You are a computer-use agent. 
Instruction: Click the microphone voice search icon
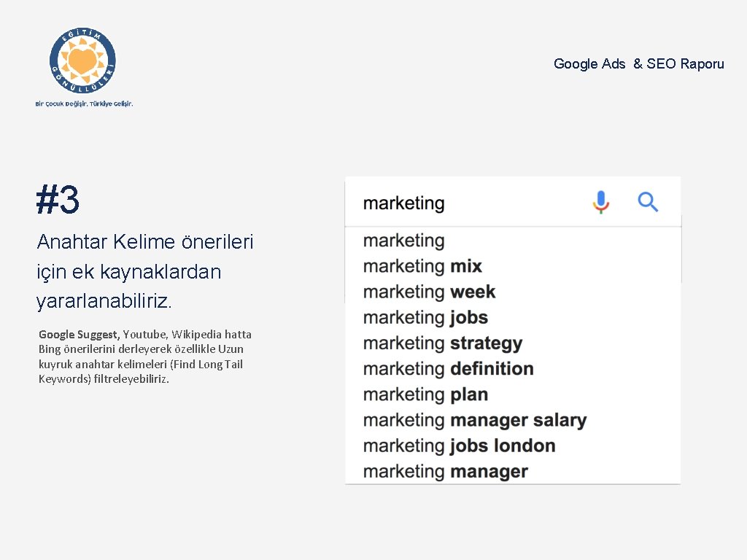coord(600,202)
